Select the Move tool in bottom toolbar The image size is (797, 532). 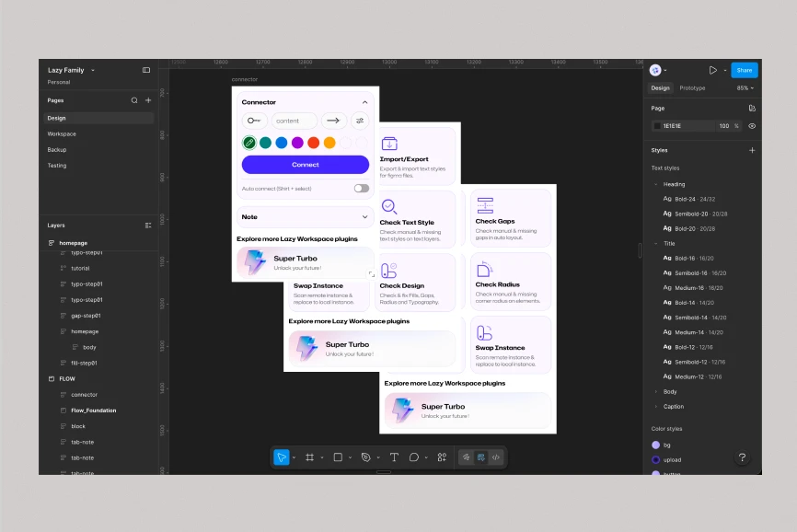[282, 457]
